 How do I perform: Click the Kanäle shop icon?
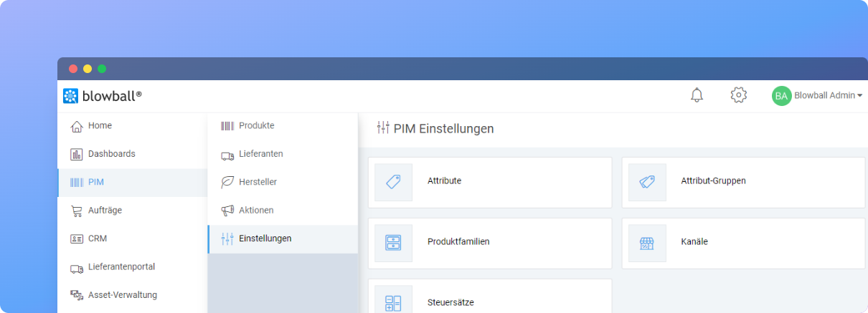pyautogui.click(x=647, y=243)
